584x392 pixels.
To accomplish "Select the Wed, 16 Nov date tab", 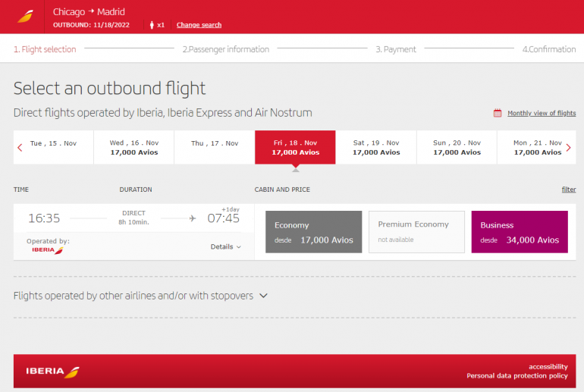I will tap(134, 147).
